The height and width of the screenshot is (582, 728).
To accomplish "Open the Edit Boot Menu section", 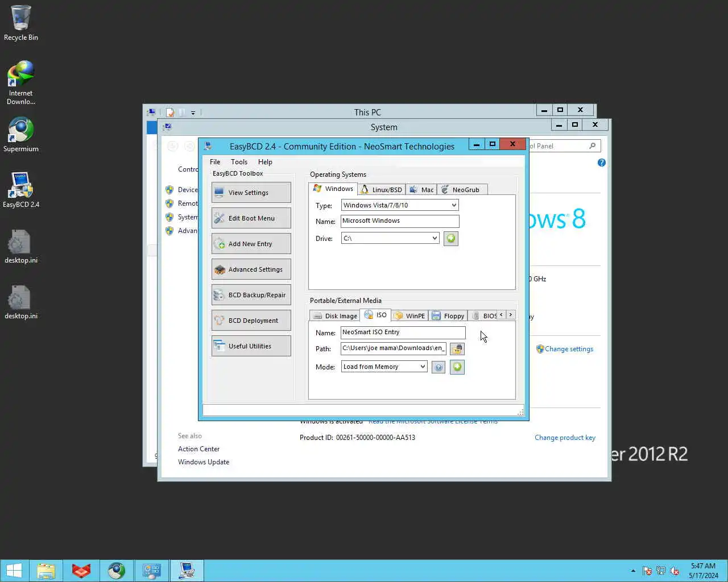I will [x=251, y=218].
